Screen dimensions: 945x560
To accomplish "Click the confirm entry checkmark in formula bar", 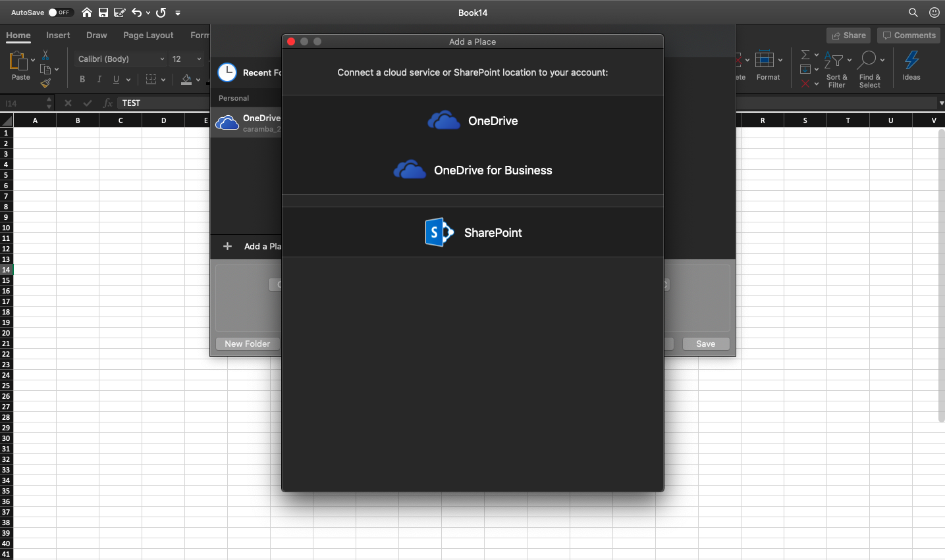I will 88,103.
